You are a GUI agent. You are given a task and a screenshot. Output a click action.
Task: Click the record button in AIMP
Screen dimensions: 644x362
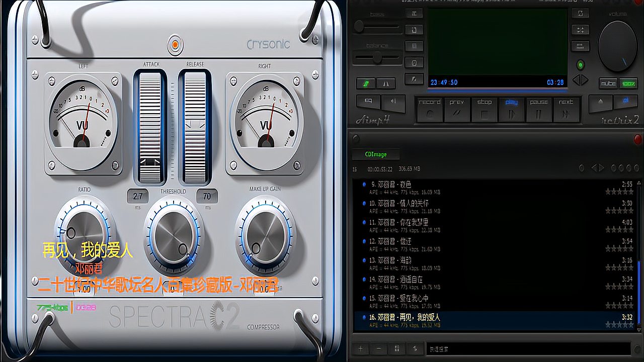click(x=430, y=109)
